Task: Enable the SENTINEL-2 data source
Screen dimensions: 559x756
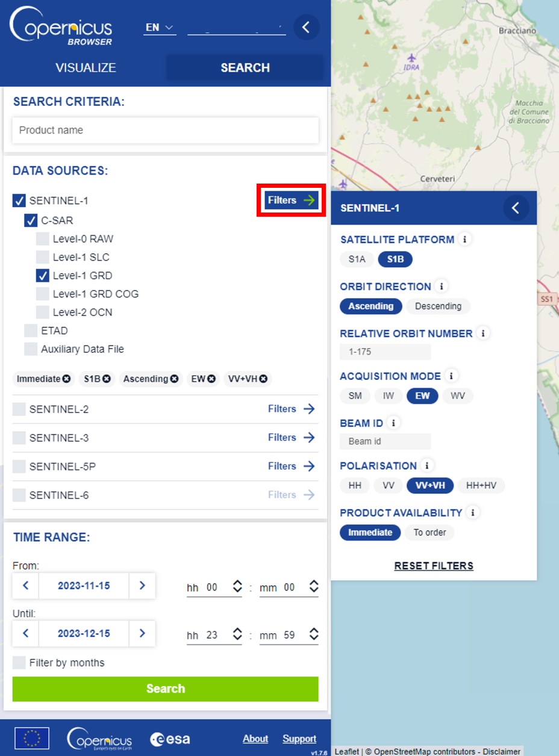Action: [x=19, y=410]
